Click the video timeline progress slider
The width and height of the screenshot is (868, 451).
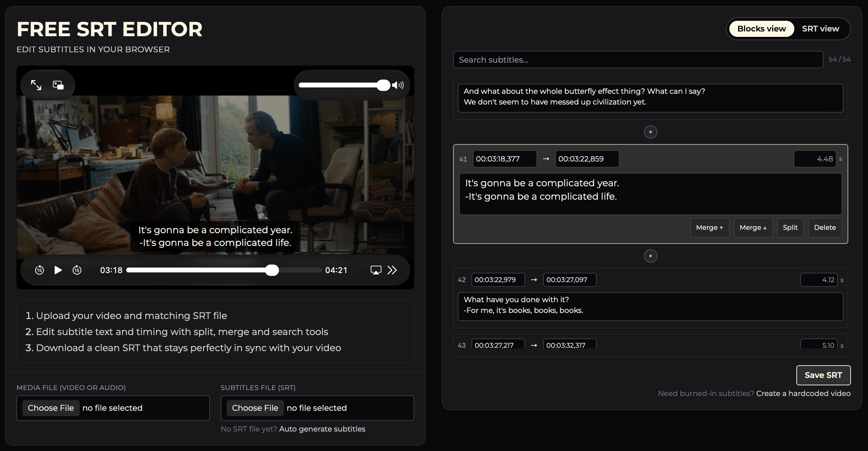click(x=224, y=270)
